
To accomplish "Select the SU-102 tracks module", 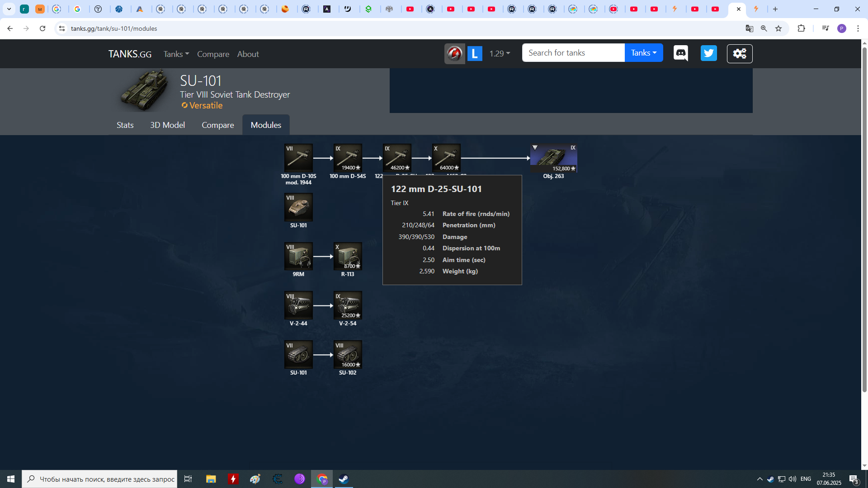I will click(348, 355).
